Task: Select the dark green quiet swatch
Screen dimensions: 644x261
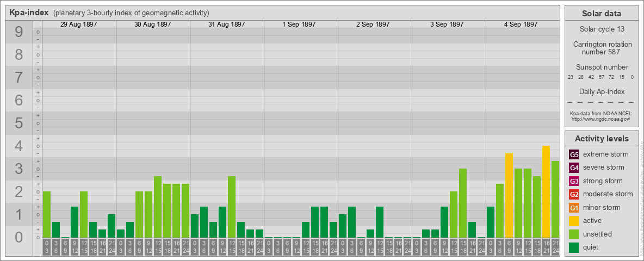Action: tap(574, 247)
